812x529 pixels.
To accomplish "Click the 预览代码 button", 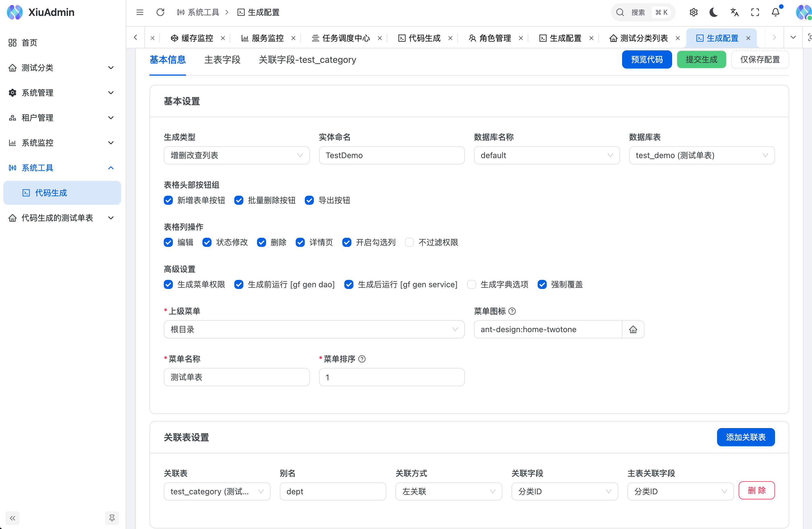I will 647,59.
